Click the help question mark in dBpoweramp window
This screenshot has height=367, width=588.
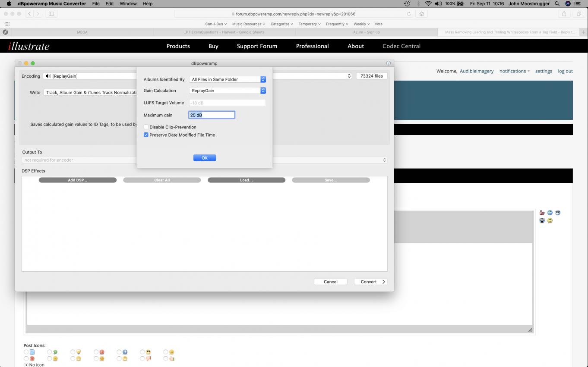[388, 63]
